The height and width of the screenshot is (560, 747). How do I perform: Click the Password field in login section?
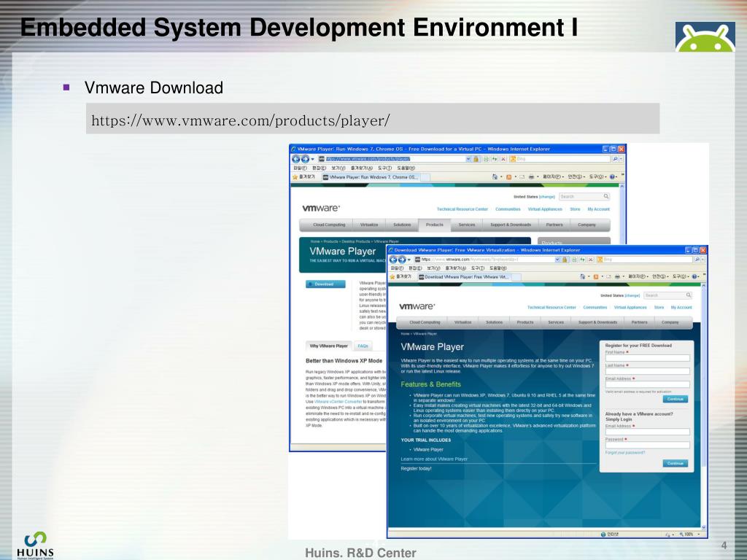[x=647, y=445]
